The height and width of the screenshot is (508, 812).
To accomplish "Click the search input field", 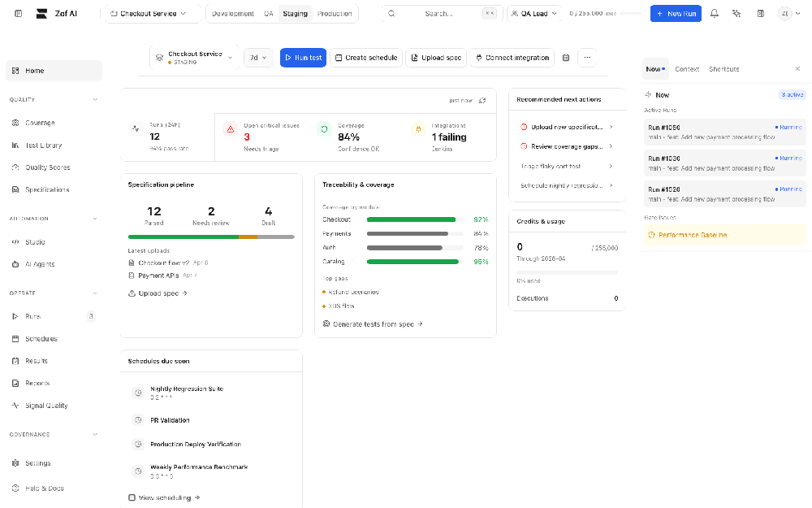I will [442, 14].
